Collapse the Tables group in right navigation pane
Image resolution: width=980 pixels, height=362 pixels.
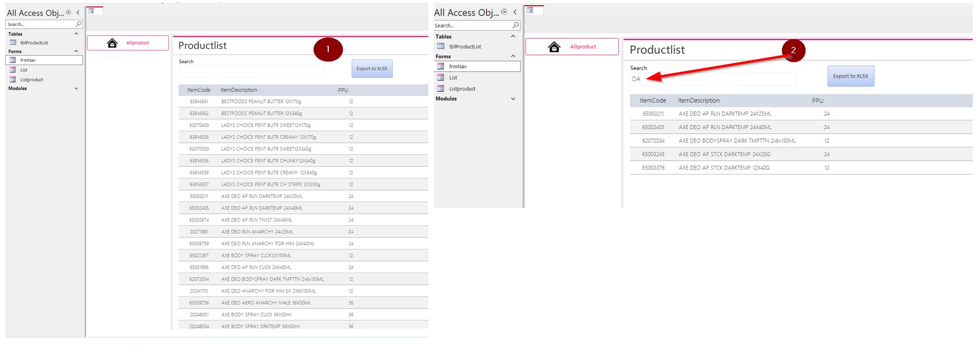point(513,36)
